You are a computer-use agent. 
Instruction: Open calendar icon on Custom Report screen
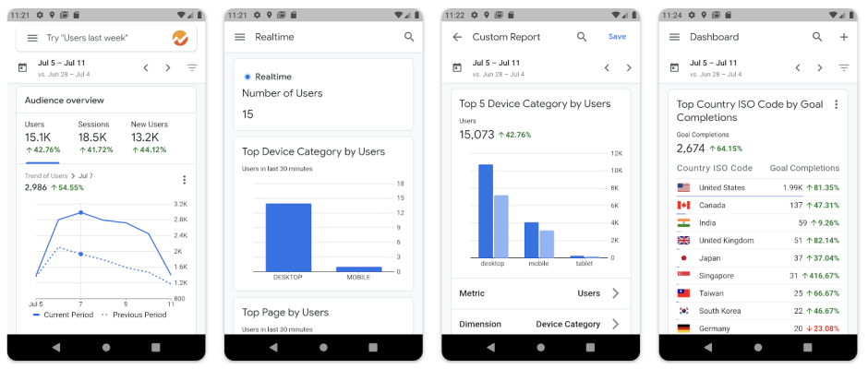click(457, 67)
